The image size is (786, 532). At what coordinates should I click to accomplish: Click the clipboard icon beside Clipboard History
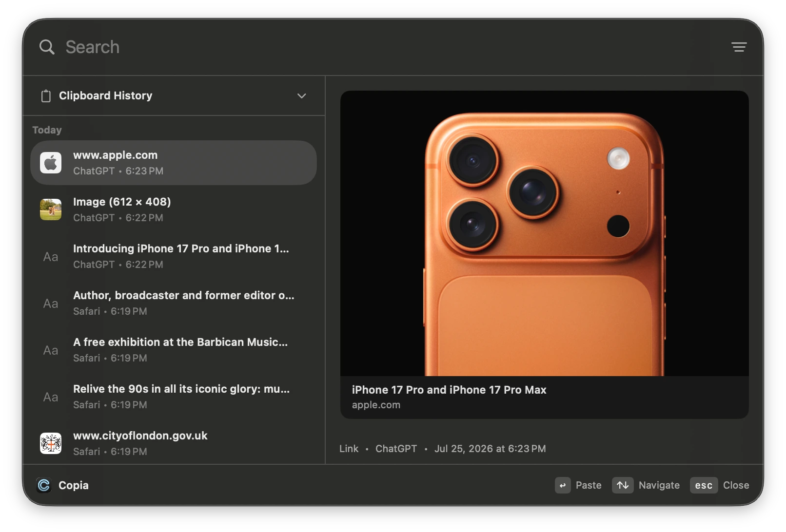(46, 96)
